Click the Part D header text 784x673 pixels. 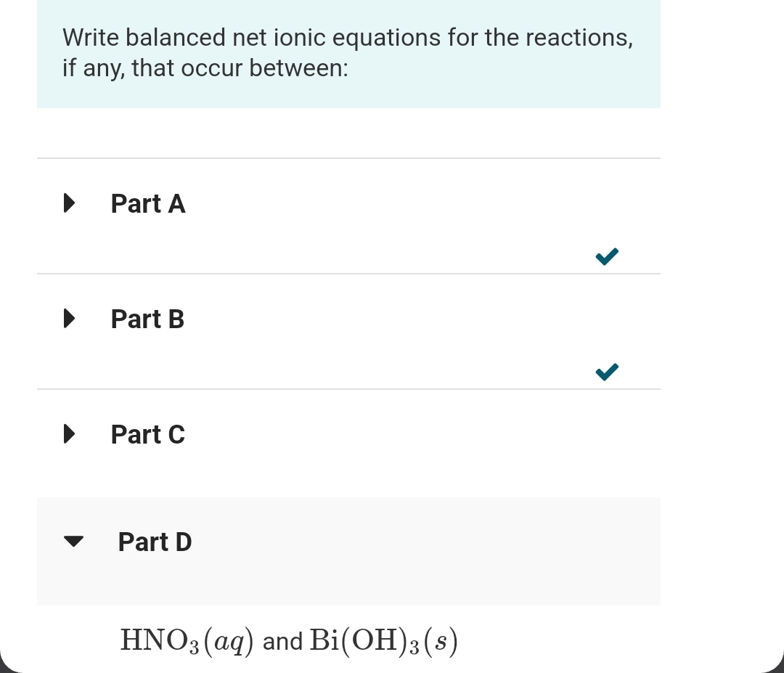pyautogui.click(x=155, y=541)
